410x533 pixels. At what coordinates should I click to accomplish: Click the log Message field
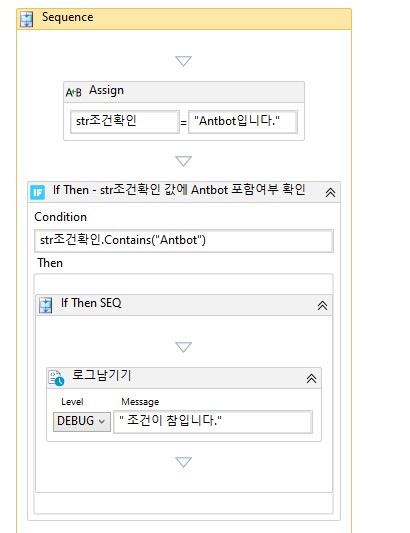(x=213, y=422)
